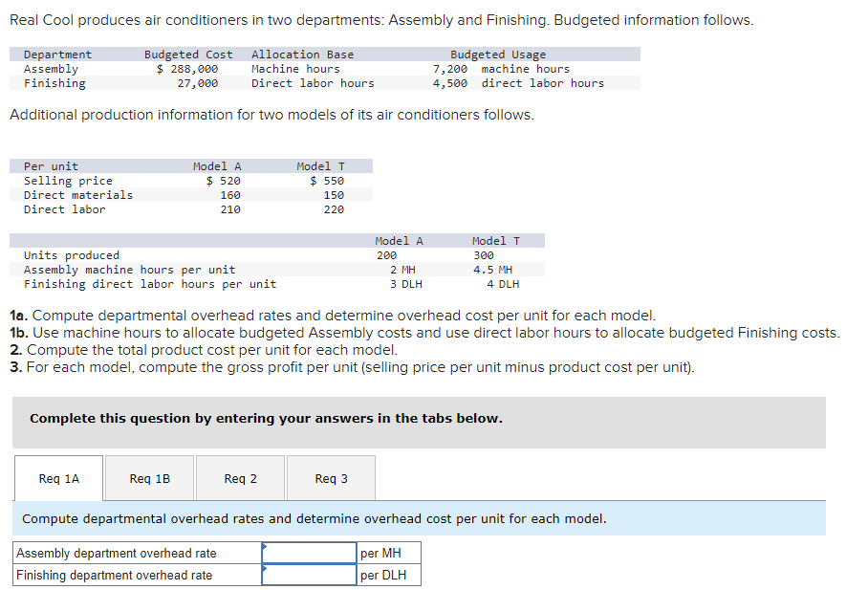Click the 'Direct labor hours' allocation base cell

[x=313, y=83]
